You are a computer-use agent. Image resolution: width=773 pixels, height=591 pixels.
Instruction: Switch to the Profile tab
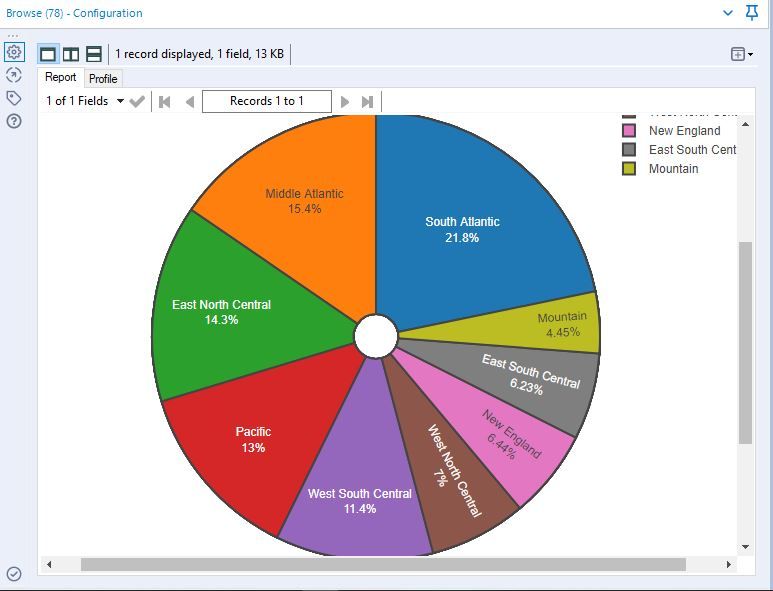[x=103, y=79]
